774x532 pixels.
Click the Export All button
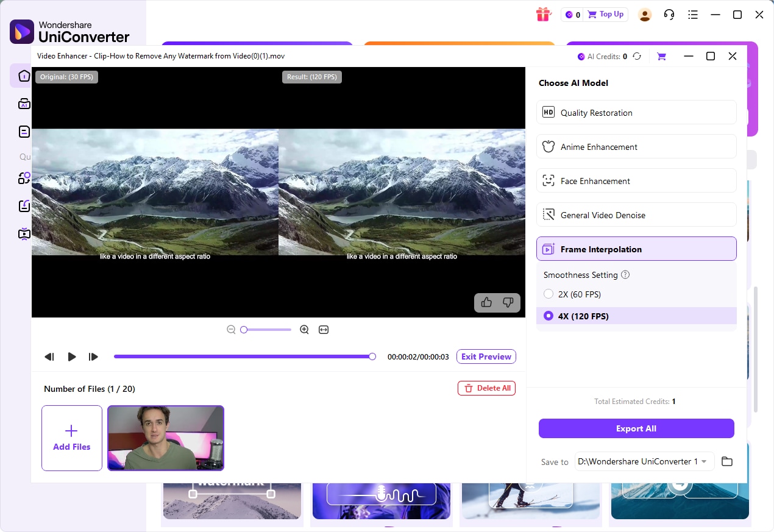(x=636, y=428)
